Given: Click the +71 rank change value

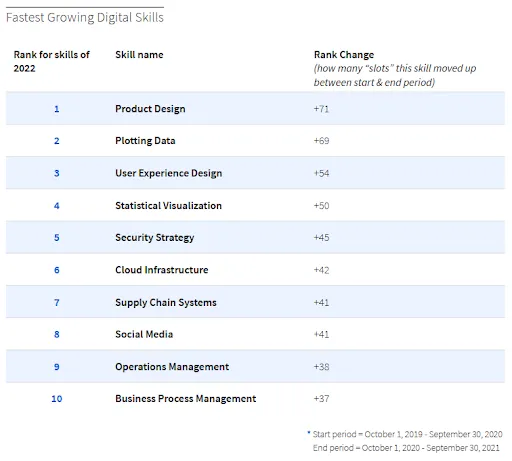Looking at the screenshot, I should (321, 109).
